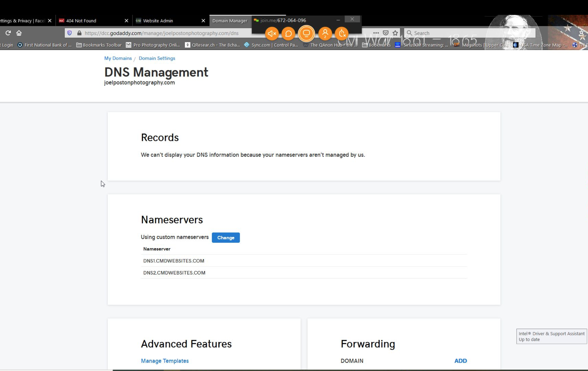Close the Website Admin tab
The height and width of the screenshot is (371, 588).
[203, 21]
